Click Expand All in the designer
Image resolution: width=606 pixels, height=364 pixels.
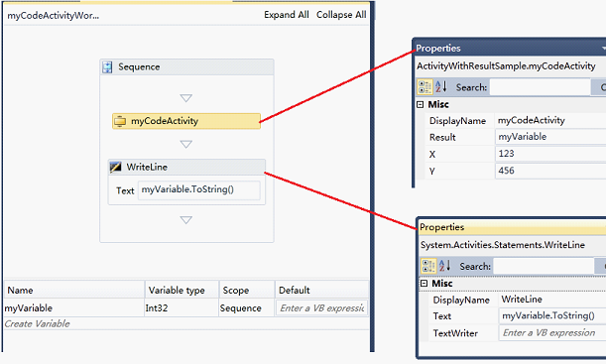click(287, 15)
